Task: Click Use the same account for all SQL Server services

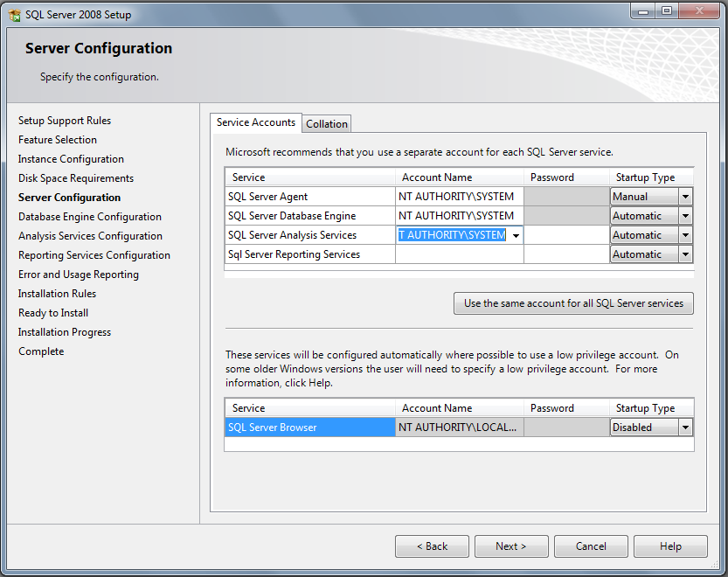Action: (573, 303)
